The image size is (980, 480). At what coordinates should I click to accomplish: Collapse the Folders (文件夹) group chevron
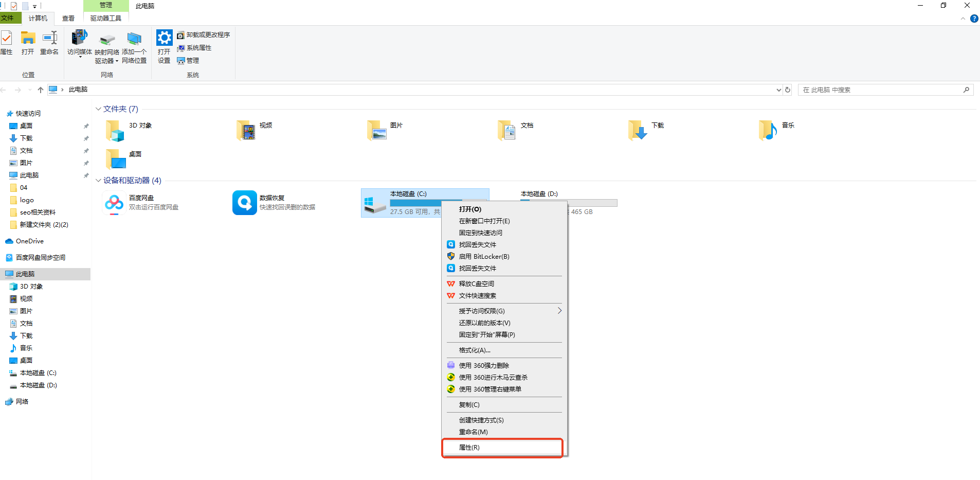98,109
